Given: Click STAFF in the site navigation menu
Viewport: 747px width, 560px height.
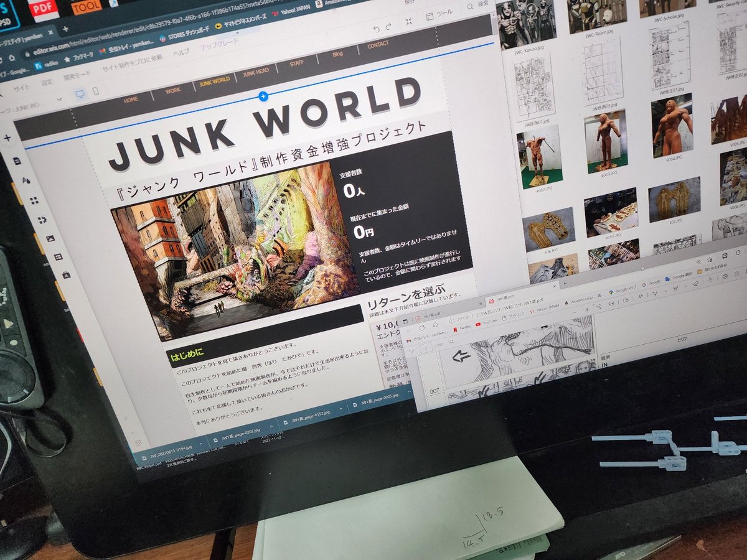Looking at the screenshot, I should pos(296,63).
